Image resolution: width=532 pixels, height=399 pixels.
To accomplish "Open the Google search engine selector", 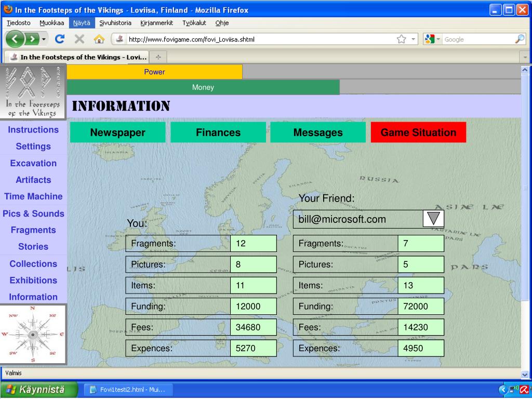I will tap(433, 39).
